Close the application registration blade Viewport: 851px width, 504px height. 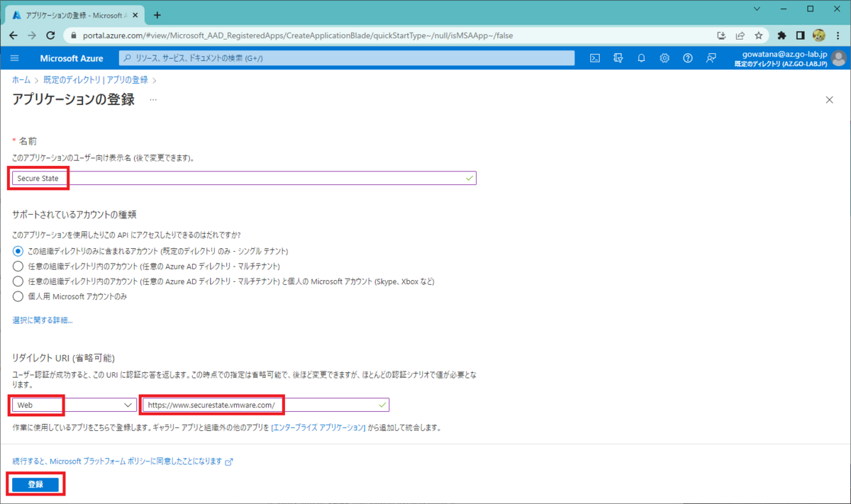pos(829,100)
